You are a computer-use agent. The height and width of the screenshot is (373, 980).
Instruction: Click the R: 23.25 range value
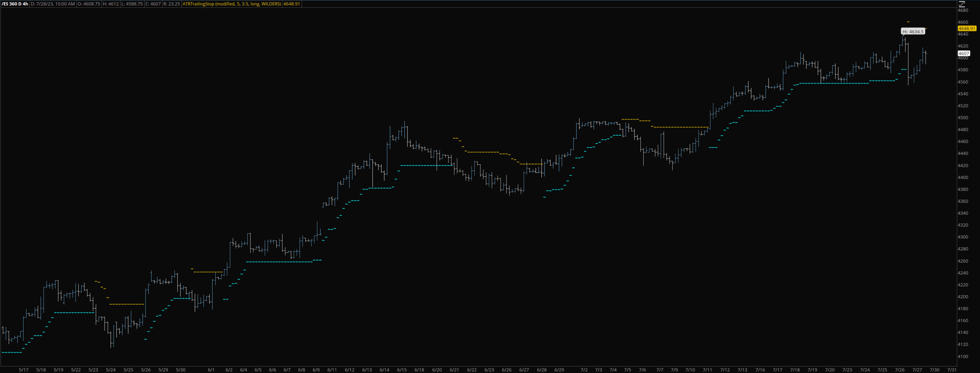[x=172, y=4]
